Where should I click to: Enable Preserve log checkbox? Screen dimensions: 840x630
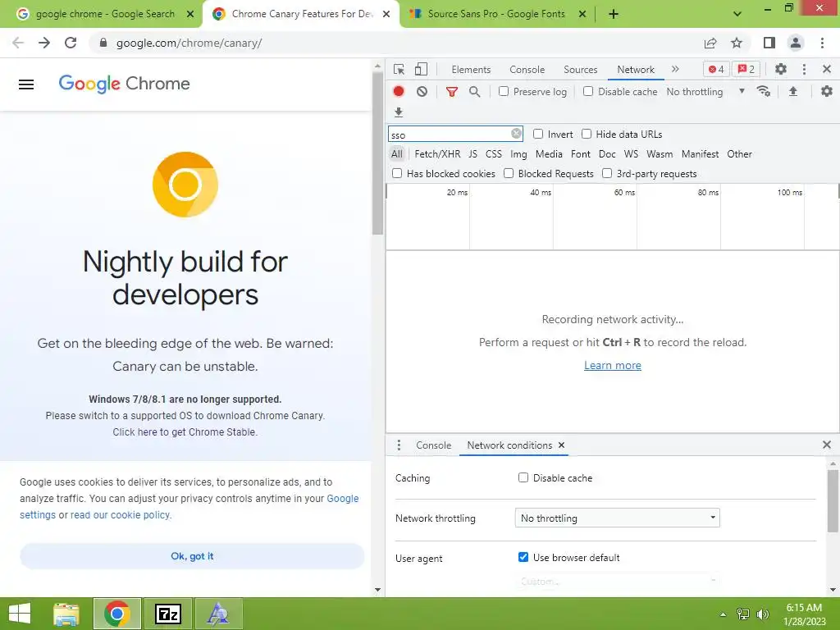click(x=504, y=91)
